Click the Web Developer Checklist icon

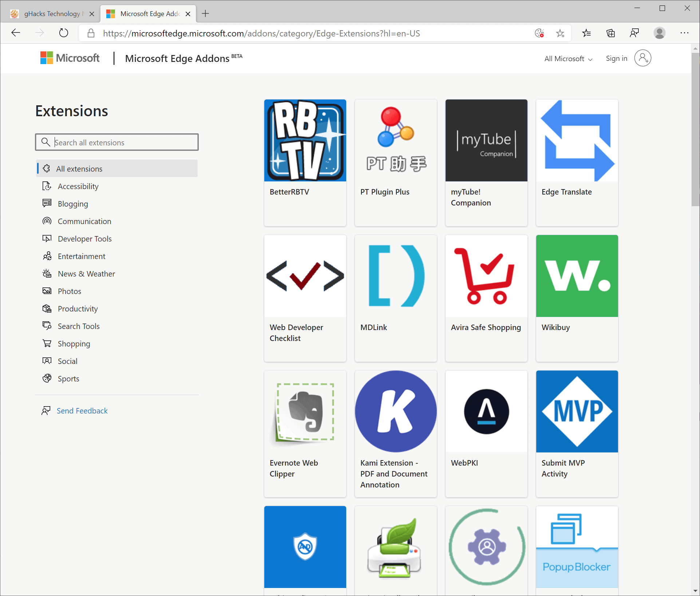tap(304, 275)
